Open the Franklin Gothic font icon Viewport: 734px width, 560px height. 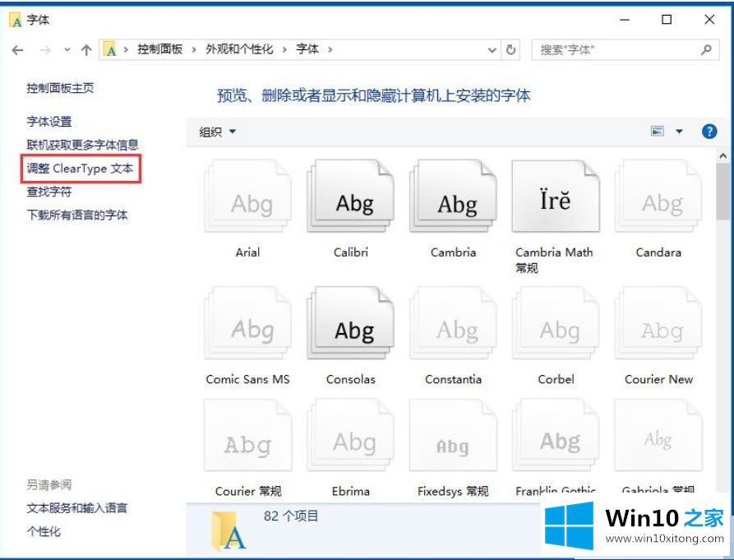click(556, 436)
